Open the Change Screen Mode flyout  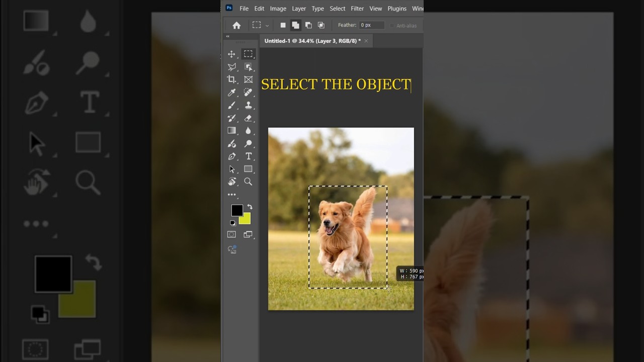(x=248, y=234)
